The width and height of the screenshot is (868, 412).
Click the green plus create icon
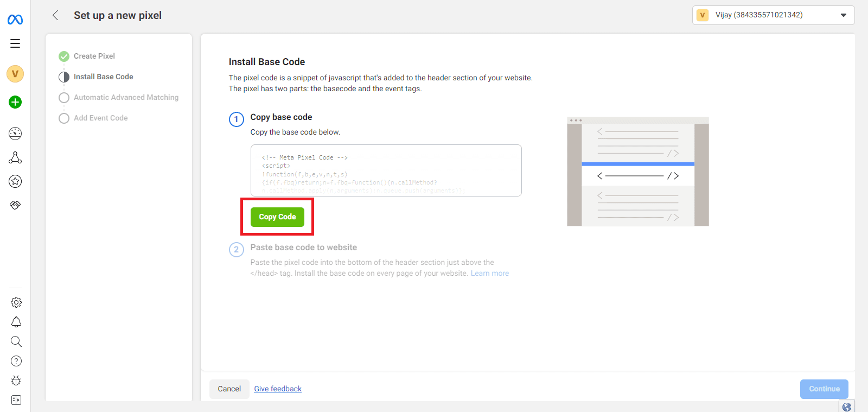(15, 102)
